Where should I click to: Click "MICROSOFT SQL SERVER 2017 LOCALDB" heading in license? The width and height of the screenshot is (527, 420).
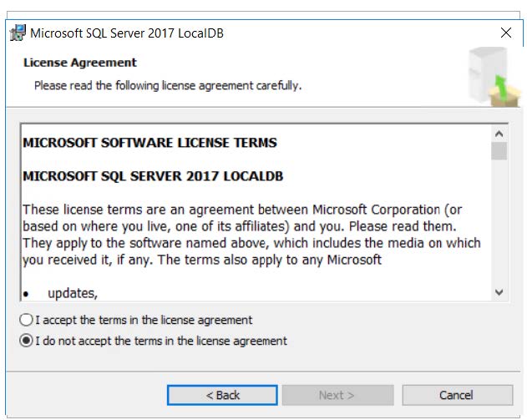click(153, 177)
